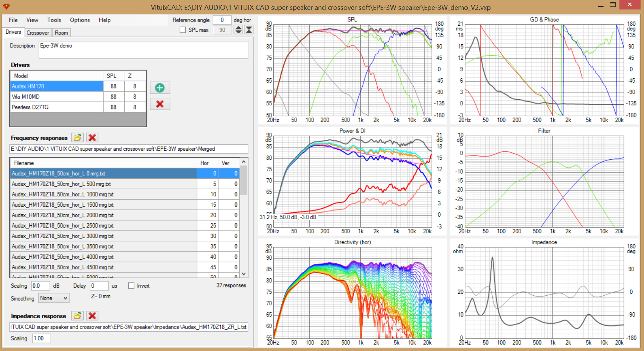Select the Peerless D27TG driver row

tap(78, 107)
